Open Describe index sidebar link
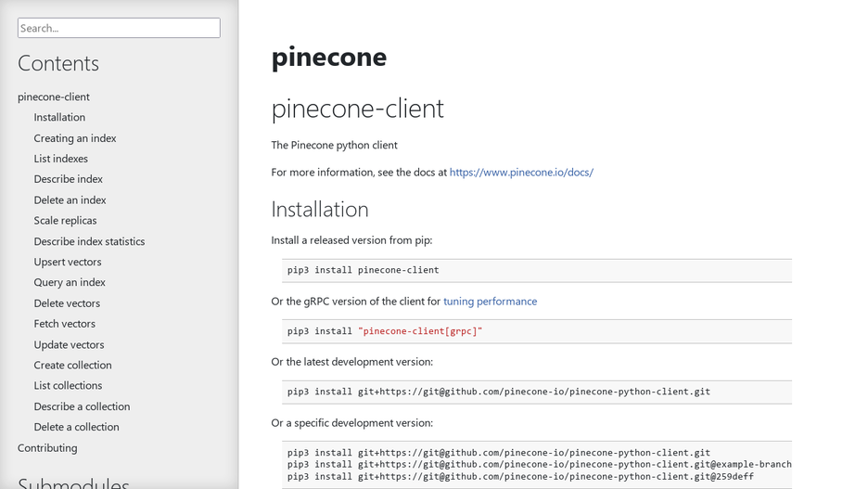This screenshot has width=868, height=489. coord(68,179)
